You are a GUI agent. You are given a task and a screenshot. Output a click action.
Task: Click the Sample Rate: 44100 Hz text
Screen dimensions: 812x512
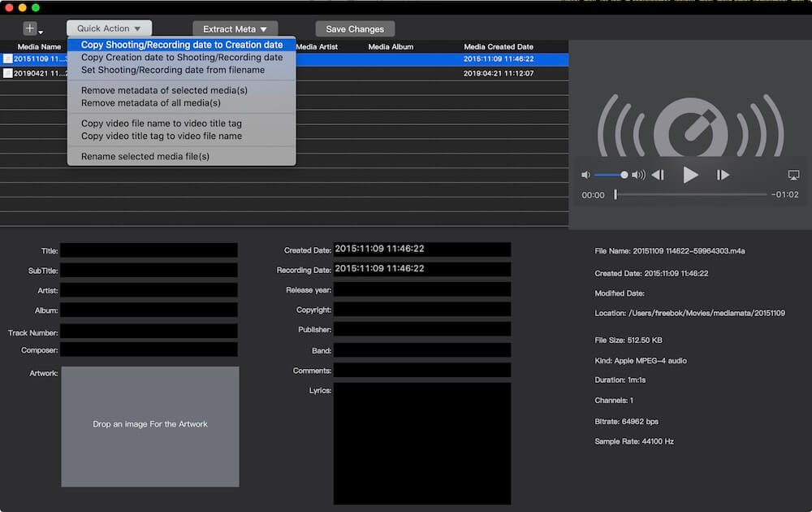pyautogui.click(x=634, y=441)
